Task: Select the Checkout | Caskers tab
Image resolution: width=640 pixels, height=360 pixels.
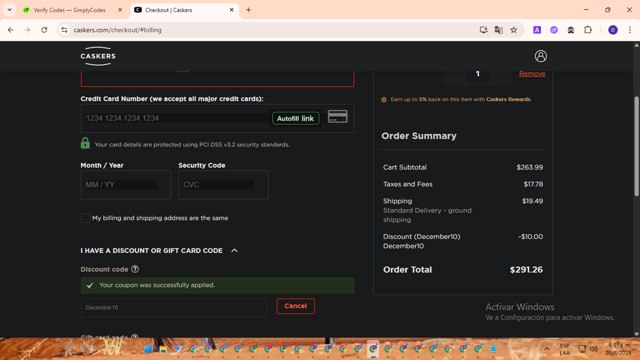Action: click(184, 10)
